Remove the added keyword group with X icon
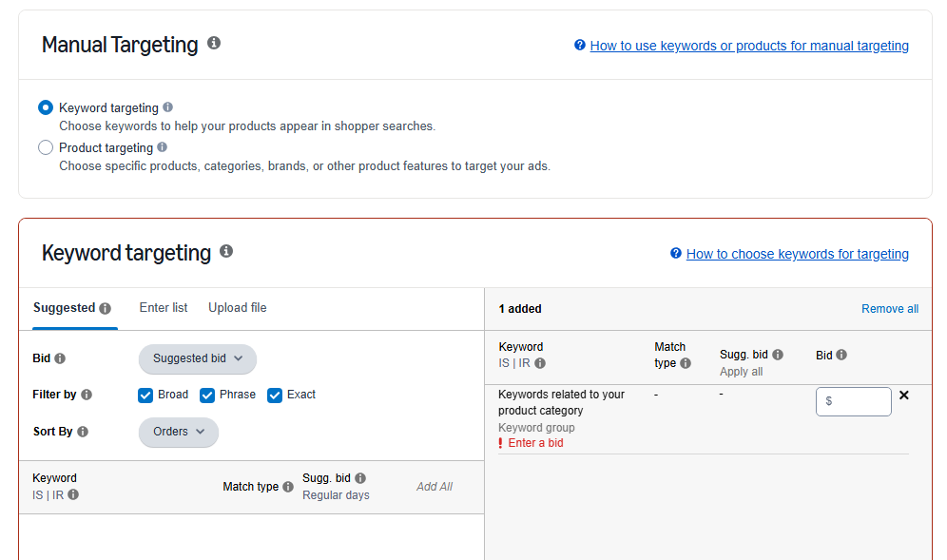947x560 pixels. tap(904, 396)
